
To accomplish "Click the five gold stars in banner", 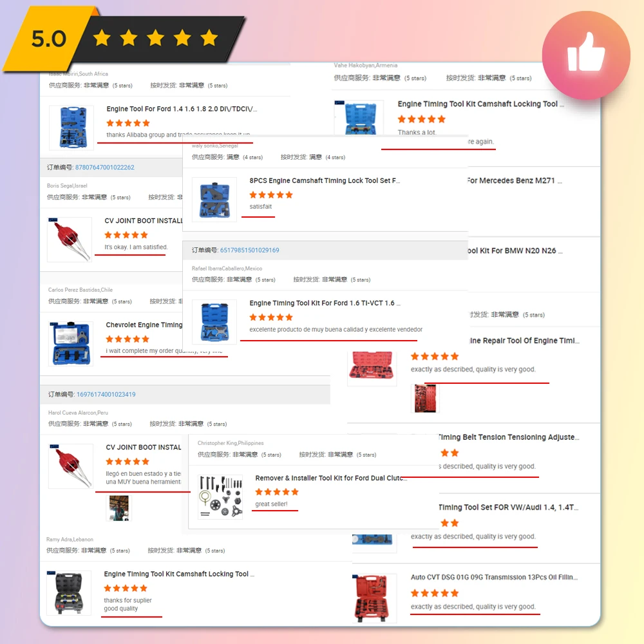I will click(x=155, y=38).
